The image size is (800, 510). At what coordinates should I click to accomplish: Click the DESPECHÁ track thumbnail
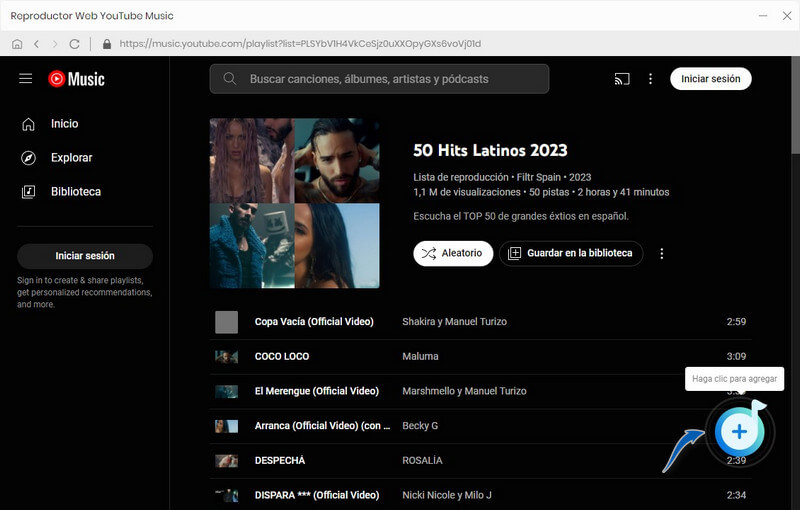pyautogui.click(x=227, y=461)
